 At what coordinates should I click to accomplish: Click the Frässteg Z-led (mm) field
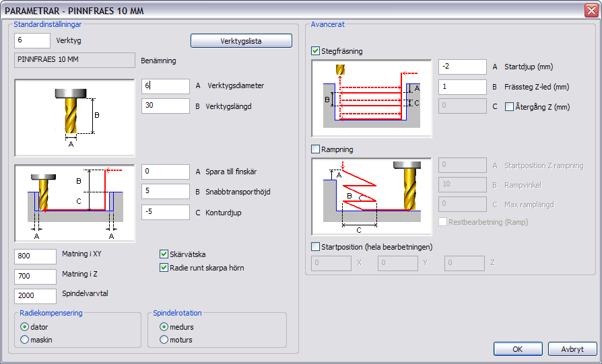tap(462, 87)
